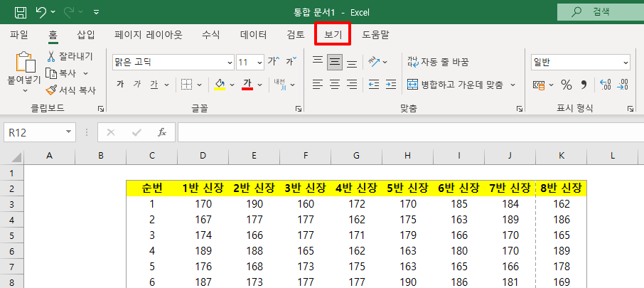Click decrease decimal icon
Screen dimensions: 644x288
(x=623, y=85)
